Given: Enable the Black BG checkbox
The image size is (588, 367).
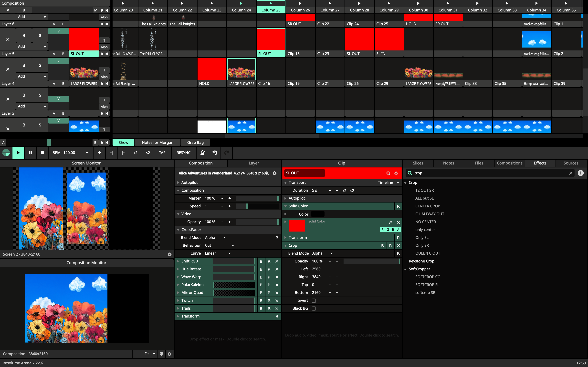Looking at the screenshot, I should (314, 309).
